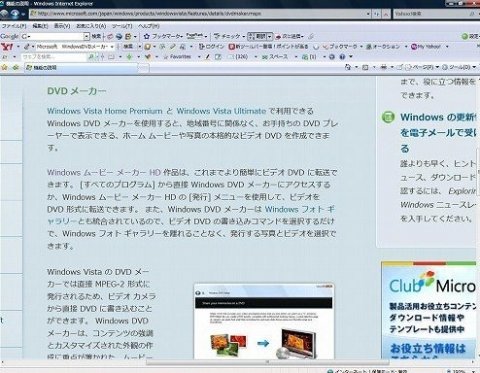Click the Google ブックマーク star icon
This screenshot has width=480, height=373.
pos(146,36)
